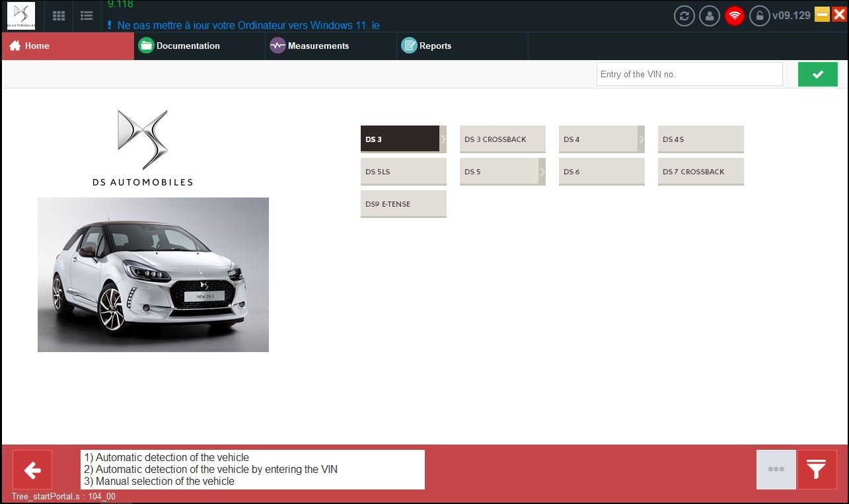The height and width of the screenshot is (504, 849).
Task: Open the filter funnel button
Action: 817,470
